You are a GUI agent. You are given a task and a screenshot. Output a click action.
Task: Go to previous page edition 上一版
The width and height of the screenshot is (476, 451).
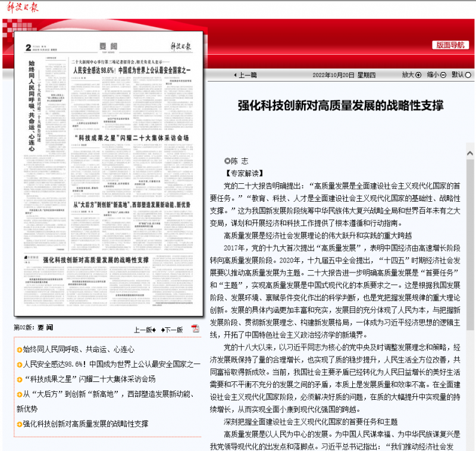(x=145, y=329)
